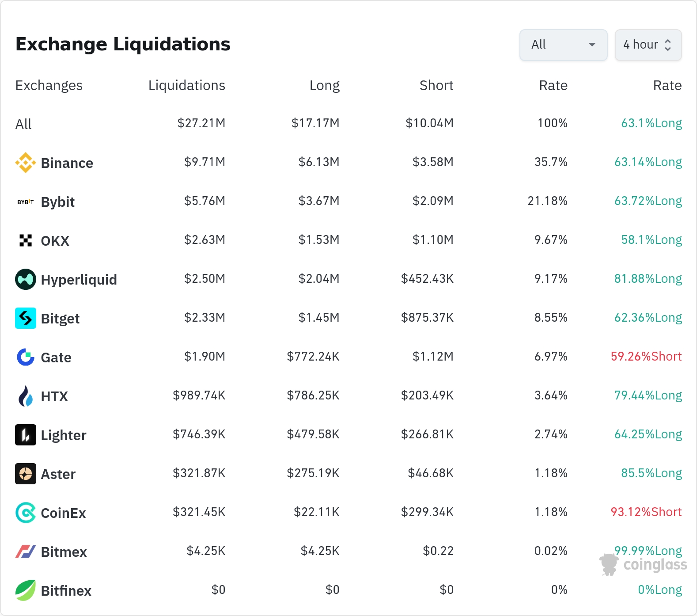This screenshot has height=616, width=697.
Task: Click the Lighter logo icon
Action: pos(26,435)
